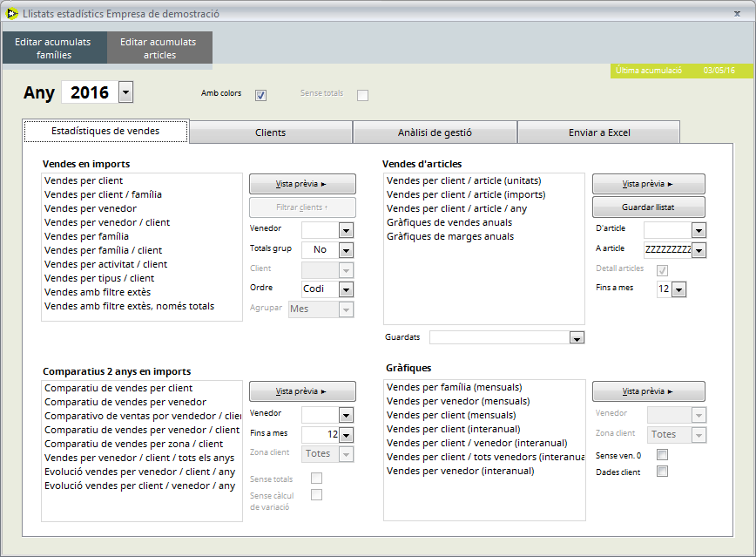
Task: Expand Zona client dropdown in the Gràfiques section
Action: [699, 435]
